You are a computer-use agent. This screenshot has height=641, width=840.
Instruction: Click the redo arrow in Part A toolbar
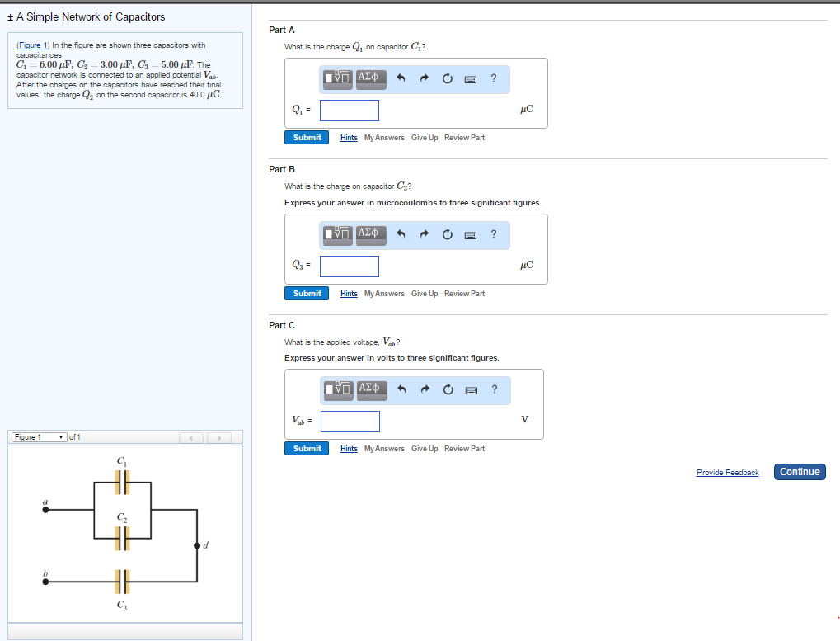(x=424, y=78)
